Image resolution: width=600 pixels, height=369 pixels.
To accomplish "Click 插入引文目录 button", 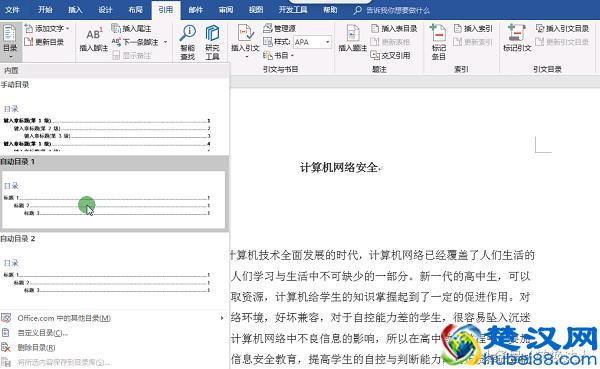I will [x=562, y=28].
